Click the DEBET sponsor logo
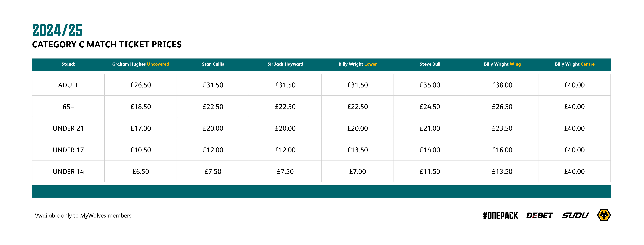The height and width of the screenshot is (245, 644). coord(540,215)
